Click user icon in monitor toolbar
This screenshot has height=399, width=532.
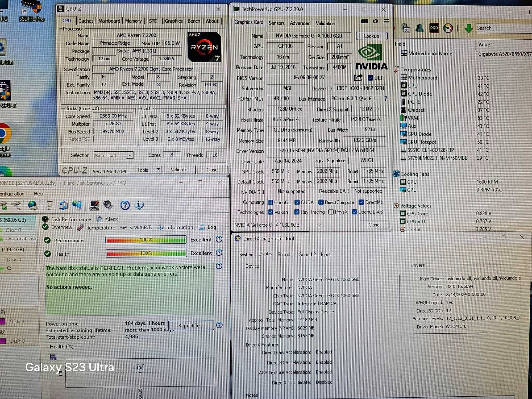click(x=420, y=28)
